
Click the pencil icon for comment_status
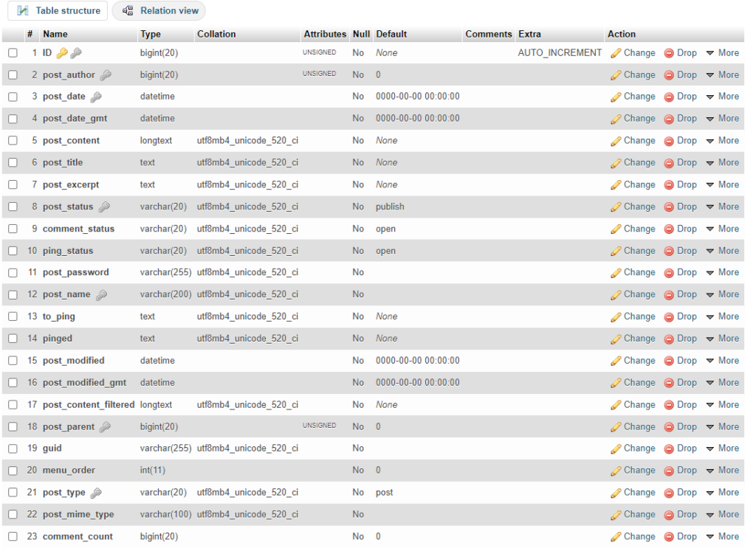[x=616, y=229]
